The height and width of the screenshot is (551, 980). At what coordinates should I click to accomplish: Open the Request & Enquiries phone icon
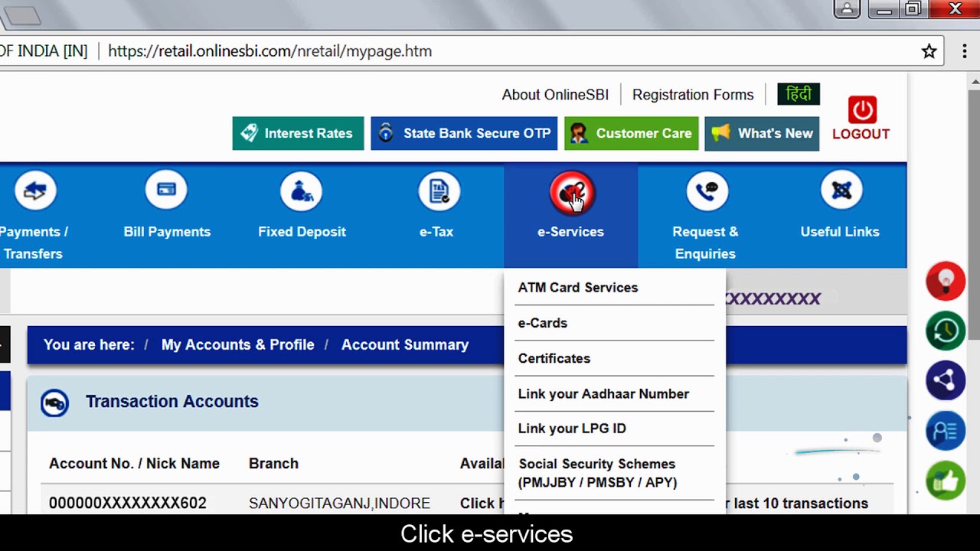click(707, 191)
